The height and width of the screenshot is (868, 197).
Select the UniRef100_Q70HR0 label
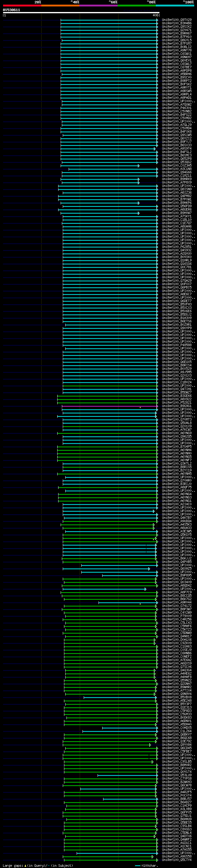177,481
